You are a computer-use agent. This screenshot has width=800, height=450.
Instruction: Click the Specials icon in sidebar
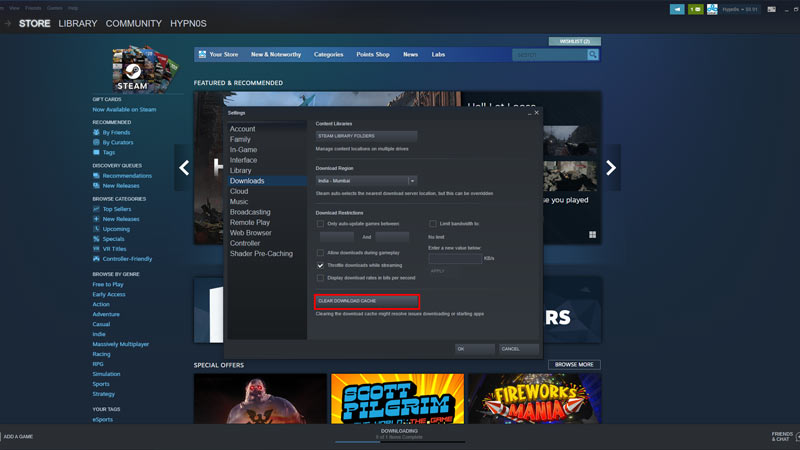coord(96,239)
